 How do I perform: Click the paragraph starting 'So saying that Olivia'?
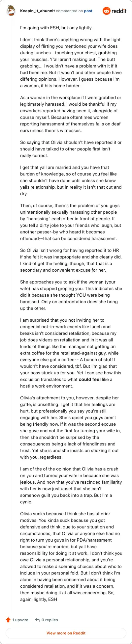(71, 149)
